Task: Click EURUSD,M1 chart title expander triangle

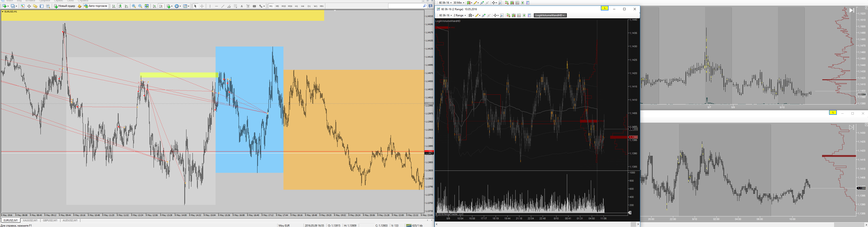Action: [3, 12]
